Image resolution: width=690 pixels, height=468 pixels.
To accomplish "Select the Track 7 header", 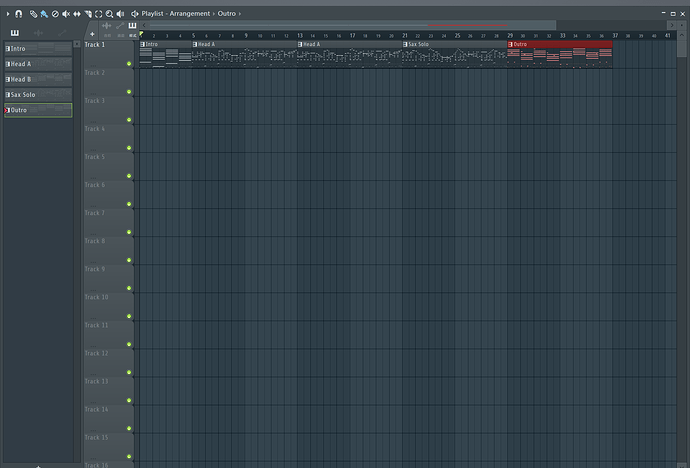I will pos(109,223).
